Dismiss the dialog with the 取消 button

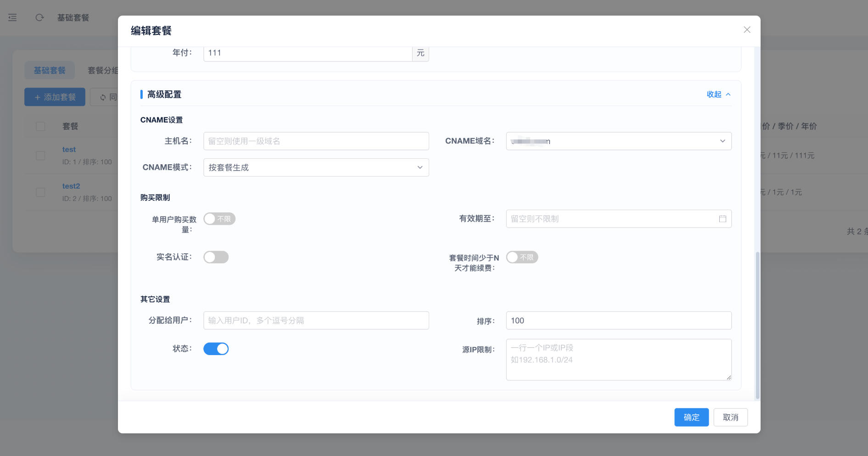coord(730,417)
